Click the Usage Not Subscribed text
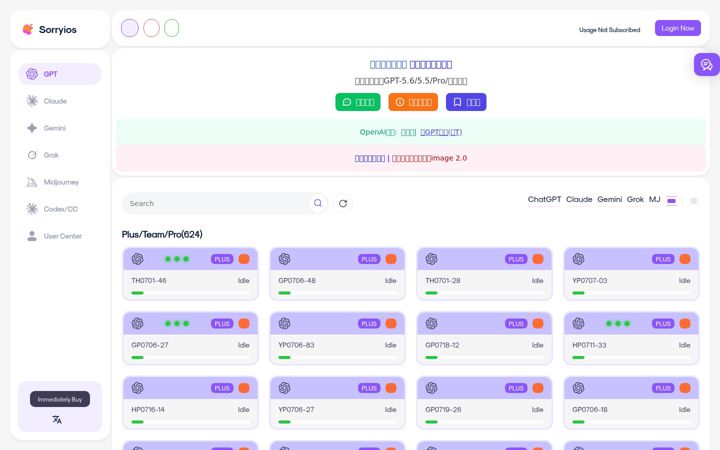Screen dimensions: 720x450 609,30
